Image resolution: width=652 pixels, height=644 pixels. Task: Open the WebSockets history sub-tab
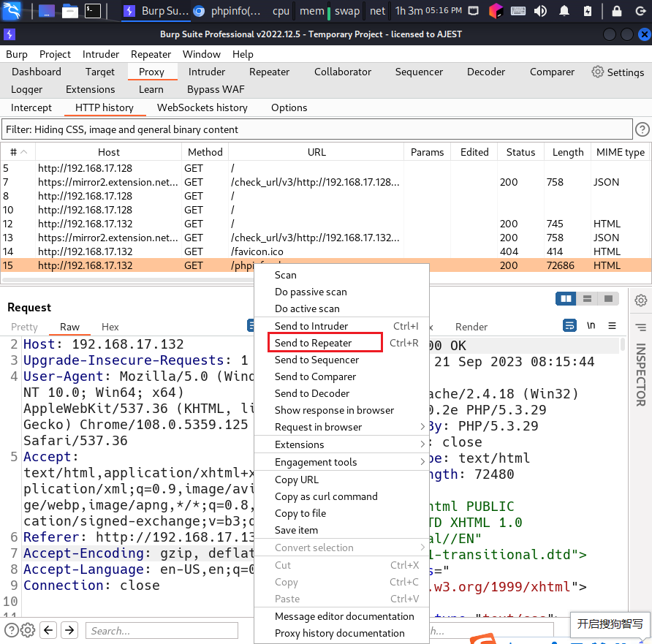coord(202,107)
